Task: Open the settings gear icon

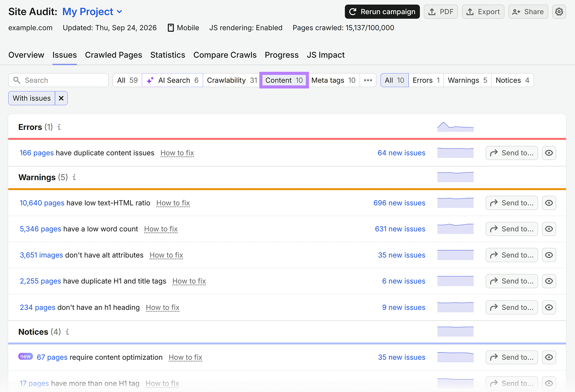Action: pyautogui.click(x=559, y=12)
